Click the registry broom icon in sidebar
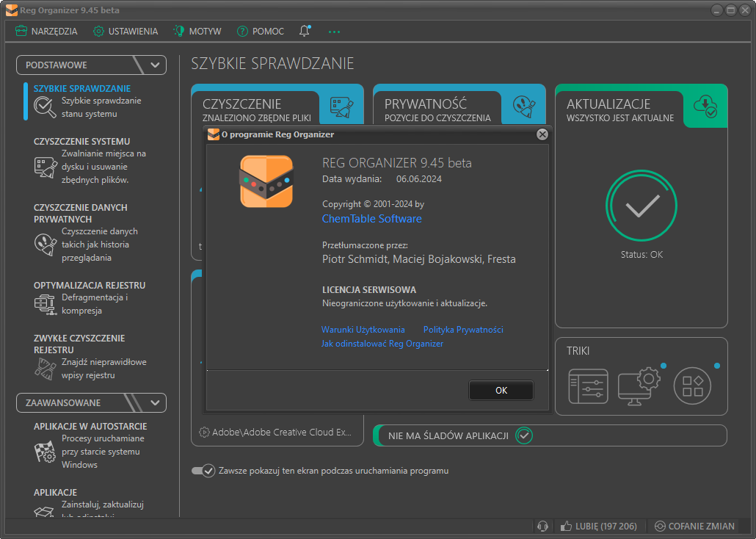The width and height of the screenshot is (756, 539). click(x=46, y=369)
